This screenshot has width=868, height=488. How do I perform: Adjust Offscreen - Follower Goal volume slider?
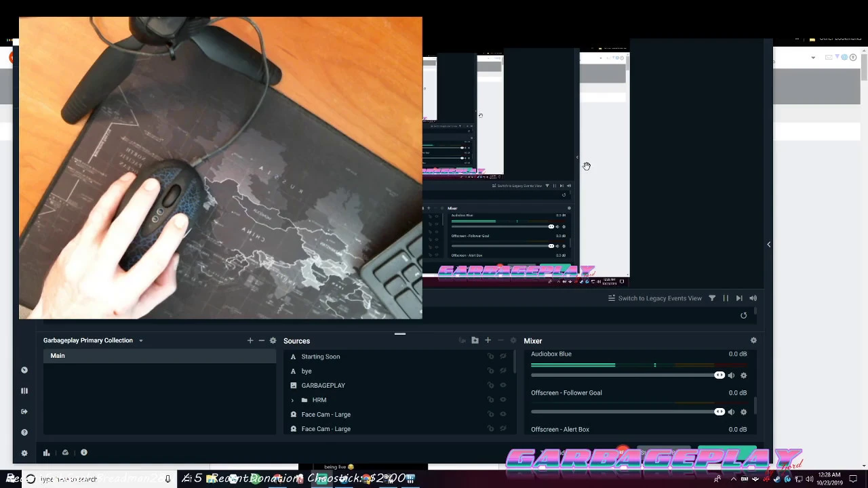tap(628, 412)
